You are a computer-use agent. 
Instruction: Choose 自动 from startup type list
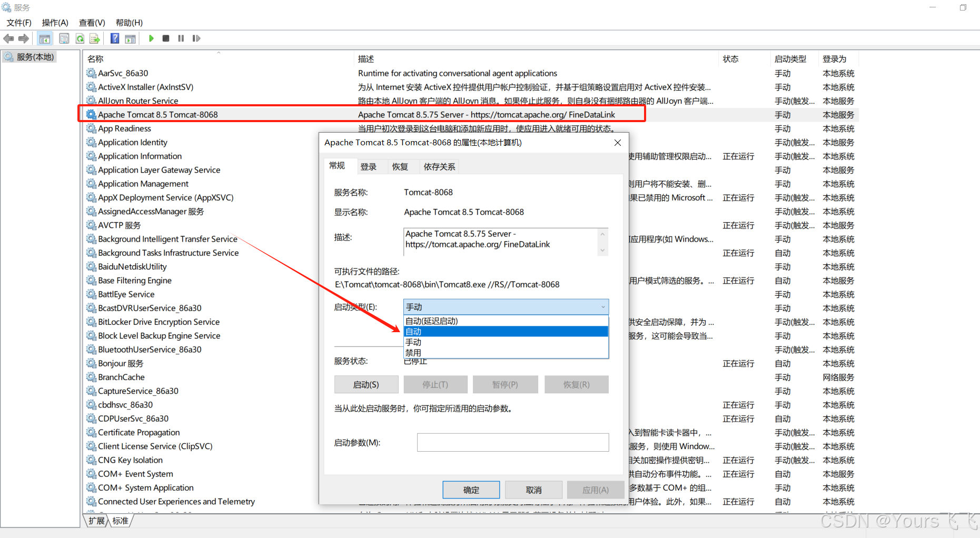pyautogui.click(x=506, y=332)
